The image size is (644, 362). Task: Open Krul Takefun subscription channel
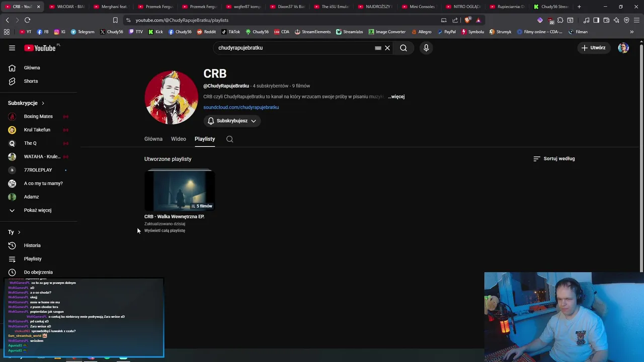(x=38, y=130)
